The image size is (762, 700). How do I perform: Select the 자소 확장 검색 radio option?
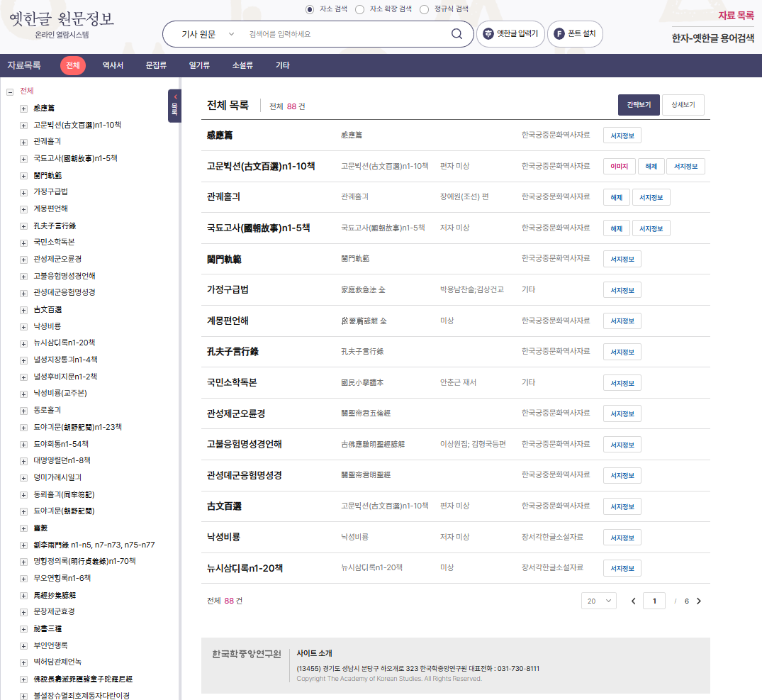[359, 9]
